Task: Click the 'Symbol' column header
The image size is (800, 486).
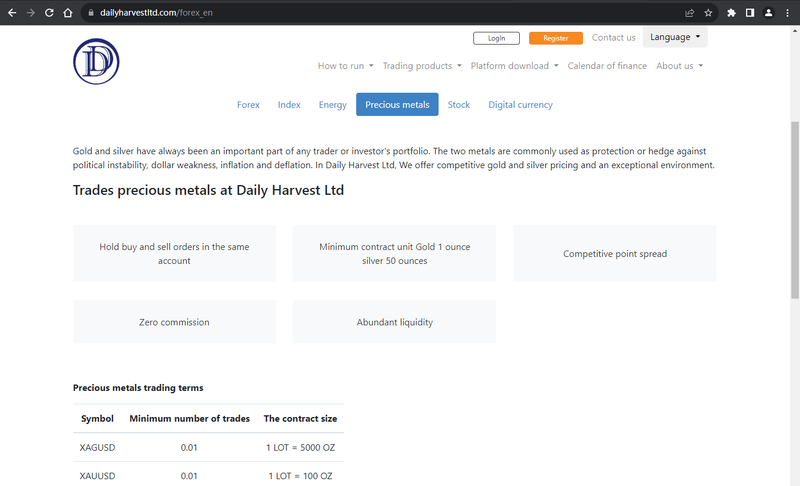Action: 97,419
